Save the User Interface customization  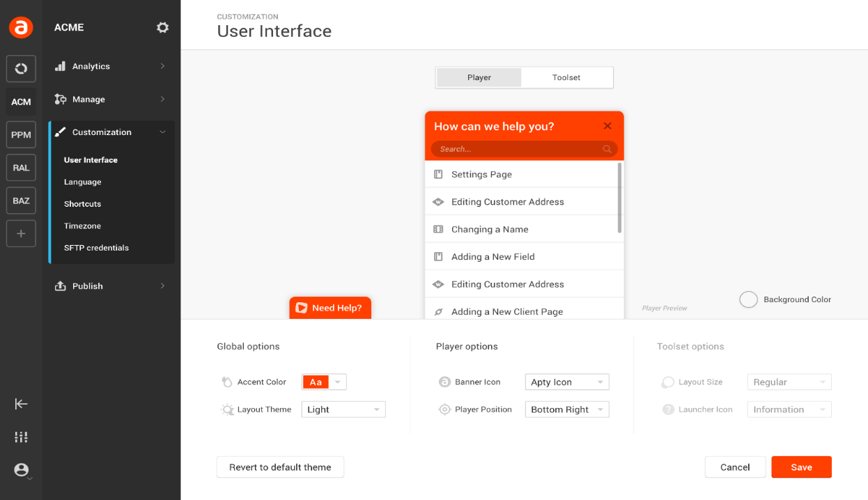pyautogui.click(x=801, y=467)
